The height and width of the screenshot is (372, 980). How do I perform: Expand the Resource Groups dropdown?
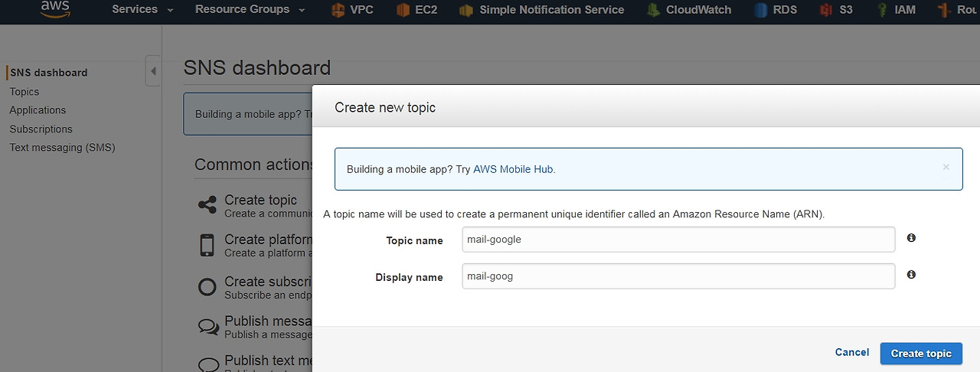tap(250, 10)
